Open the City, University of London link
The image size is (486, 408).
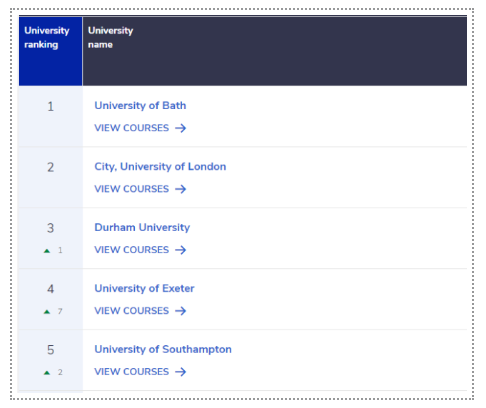click(x=160, y=166)
